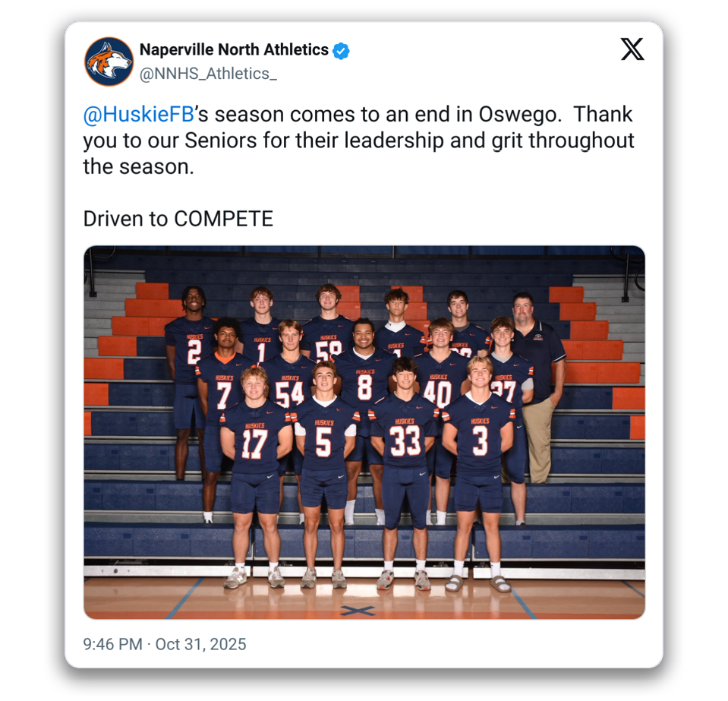Click the Naperville North Athletics display name
This screenshot has height=701, width=728.
234,49
